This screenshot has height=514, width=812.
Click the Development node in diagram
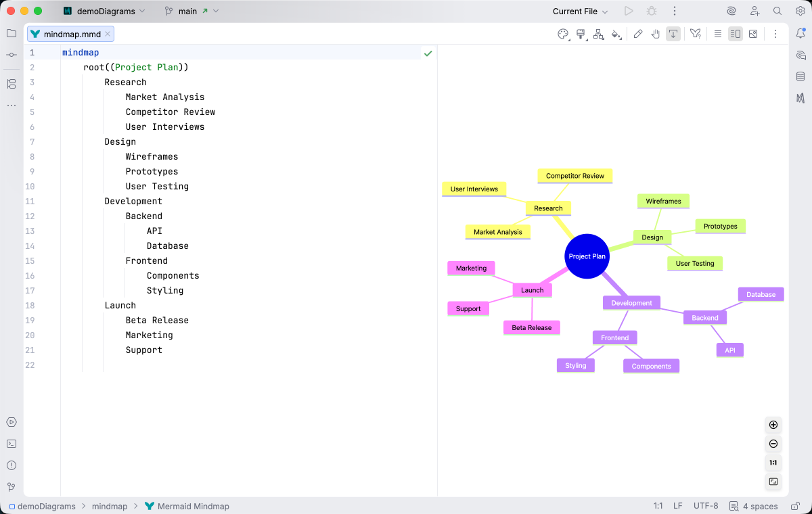coord(631,303)
